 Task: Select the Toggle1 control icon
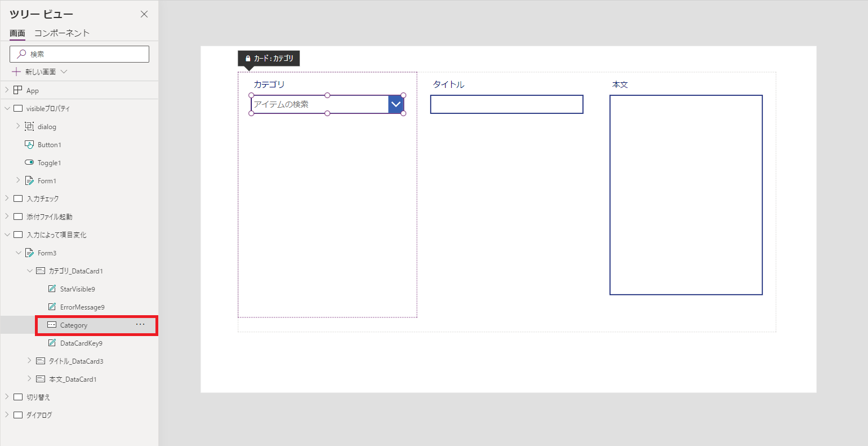click(x=29, y=162)
